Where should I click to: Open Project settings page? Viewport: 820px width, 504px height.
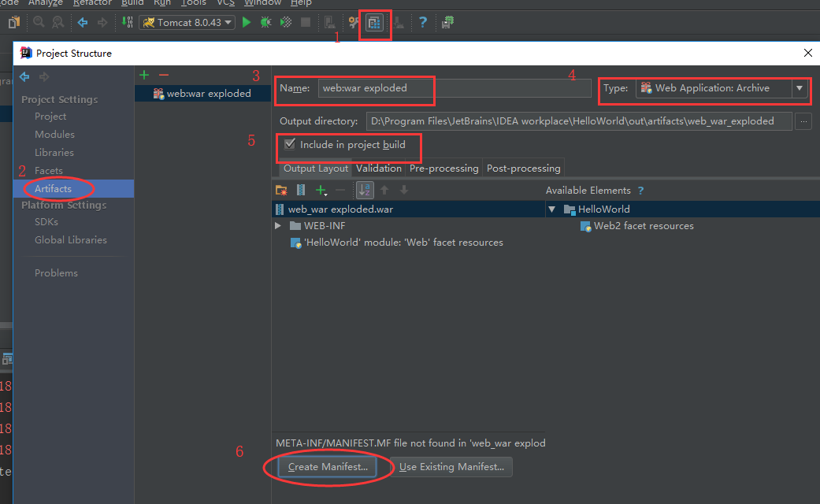(x=50, y=116)
